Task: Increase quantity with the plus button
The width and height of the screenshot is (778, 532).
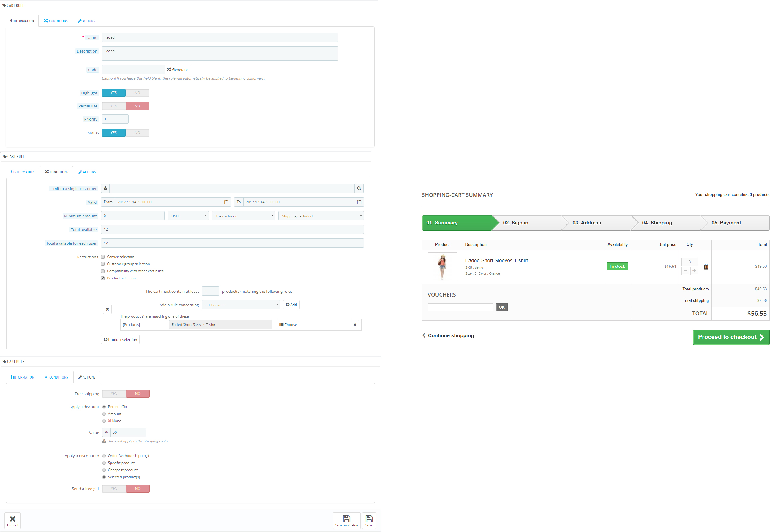Action: [x=694, y=271]
